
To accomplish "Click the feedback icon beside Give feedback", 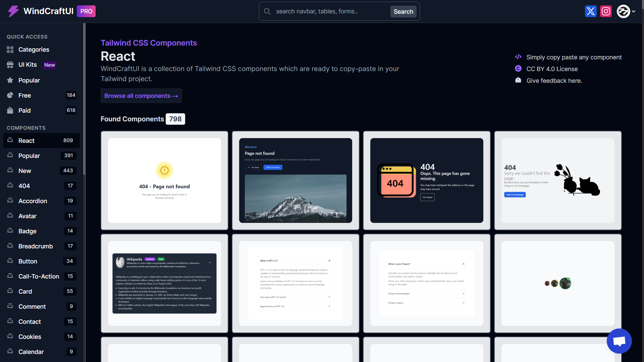I will (518, 80).
